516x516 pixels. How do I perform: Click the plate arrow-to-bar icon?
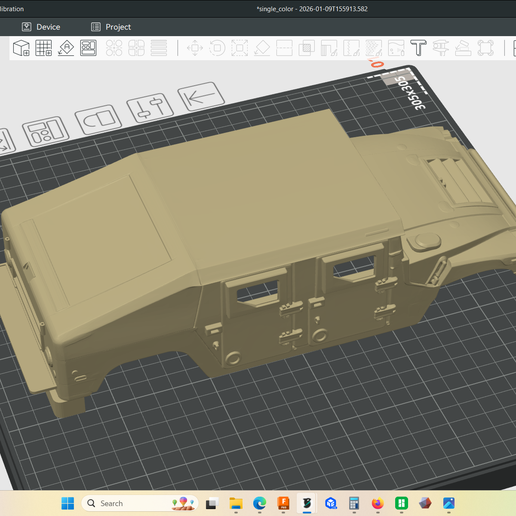pos(201,96)
